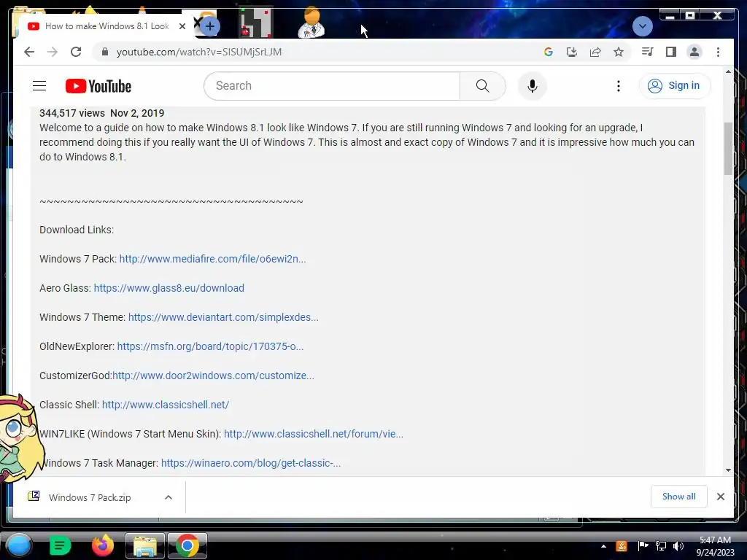
Task: Click the page scrollbar up arrow
Action: (728, 72)
